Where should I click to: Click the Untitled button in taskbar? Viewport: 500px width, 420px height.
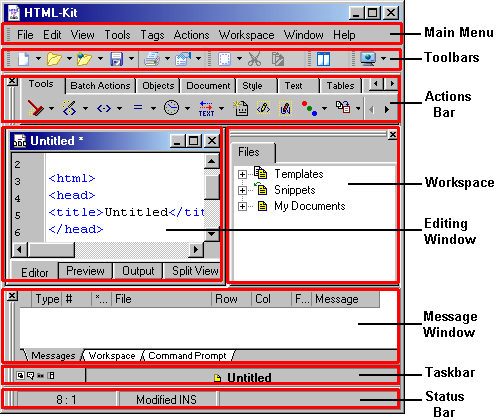242,377
